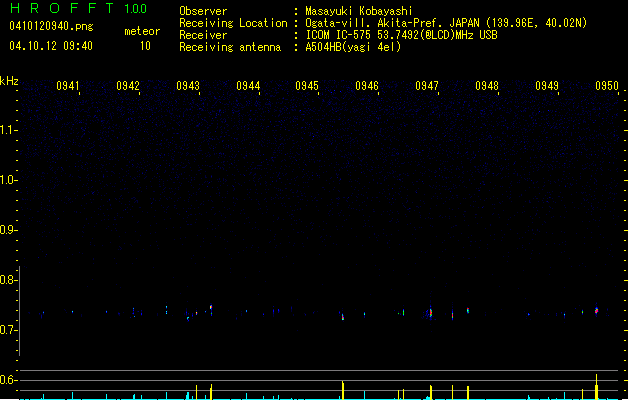Click the 0.6 kHz axis label
The width and height of the screenshot is (629, 400).
tap(8, 380)
